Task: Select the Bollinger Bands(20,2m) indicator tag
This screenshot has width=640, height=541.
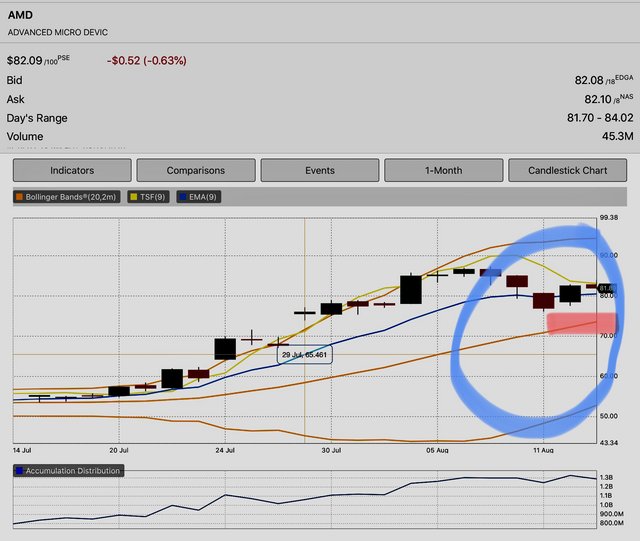Action: click(x=67, y=197)
